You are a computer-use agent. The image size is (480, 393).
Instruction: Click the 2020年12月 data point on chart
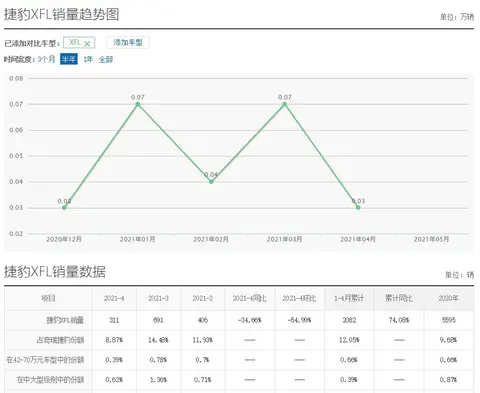(x=64, y=207)
